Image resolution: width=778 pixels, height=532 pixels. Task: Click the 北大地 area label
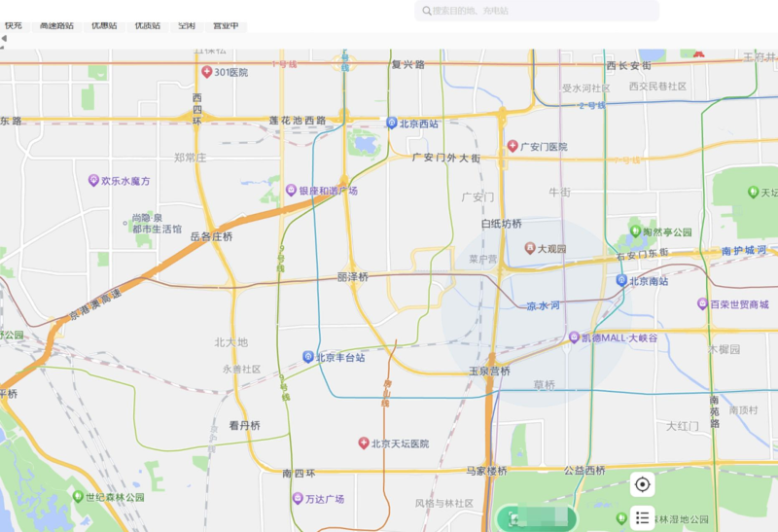tap(230, 342)
